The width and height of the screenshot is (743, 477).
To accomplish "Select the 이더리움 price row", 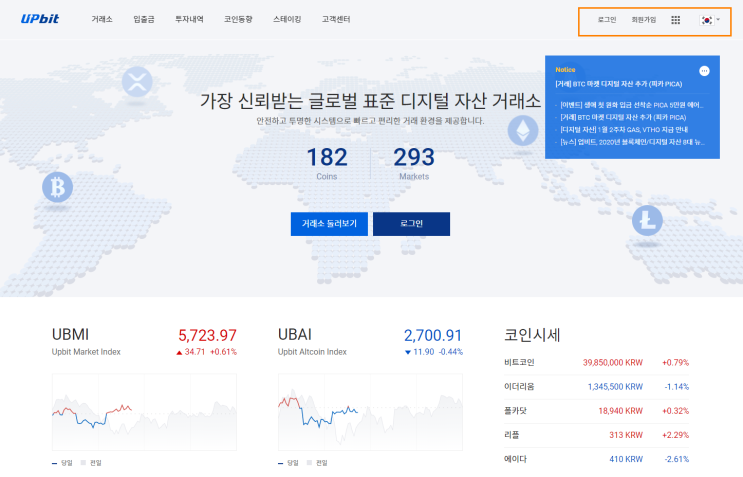I will [597, 387].
